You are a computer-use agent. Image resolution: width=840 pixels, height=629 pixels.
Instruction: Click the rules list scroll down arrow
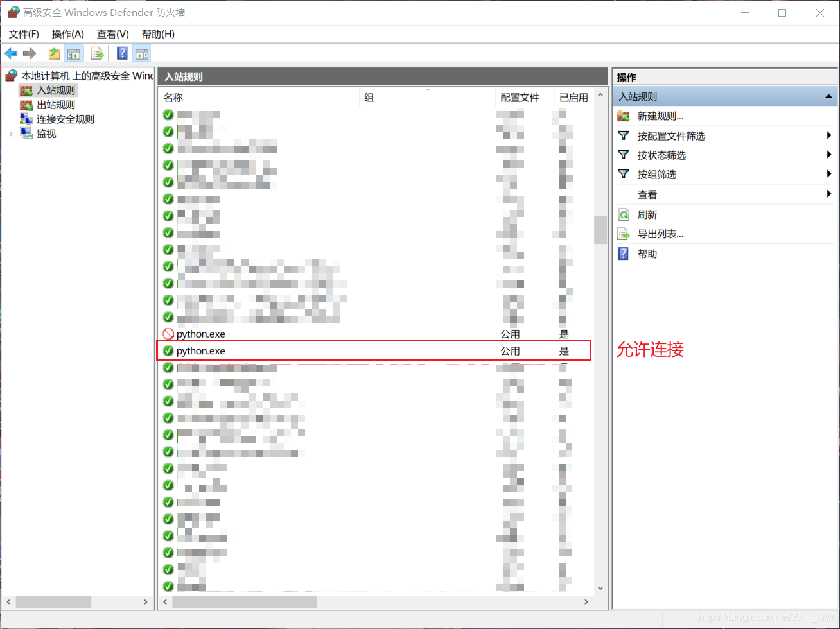[600, 588]
